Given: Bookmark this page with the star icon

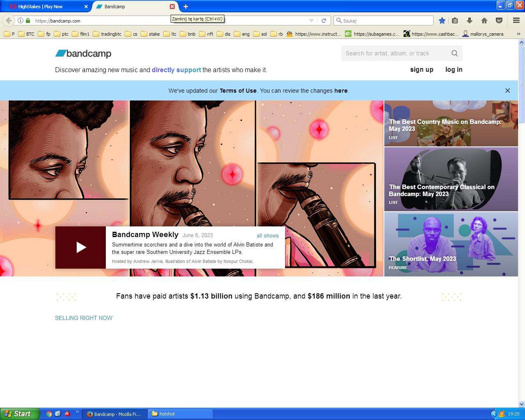Looking at the screenshot, I should click(442, 21).
